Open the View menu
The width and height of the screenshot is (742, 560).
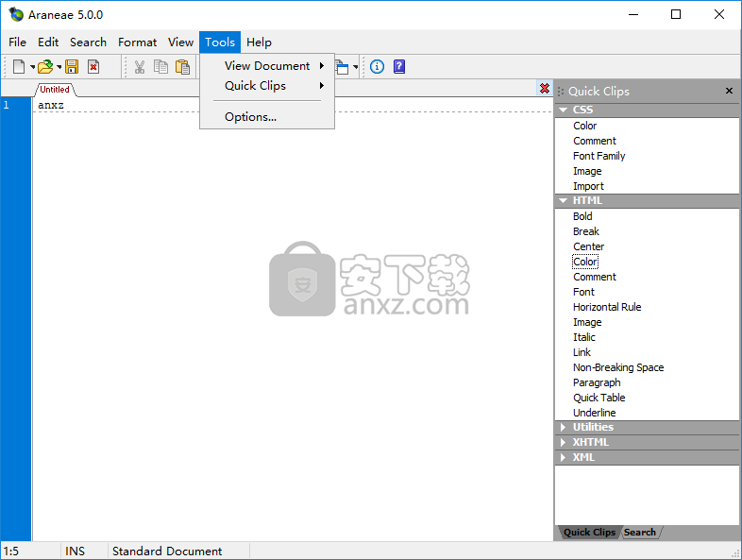180,42
